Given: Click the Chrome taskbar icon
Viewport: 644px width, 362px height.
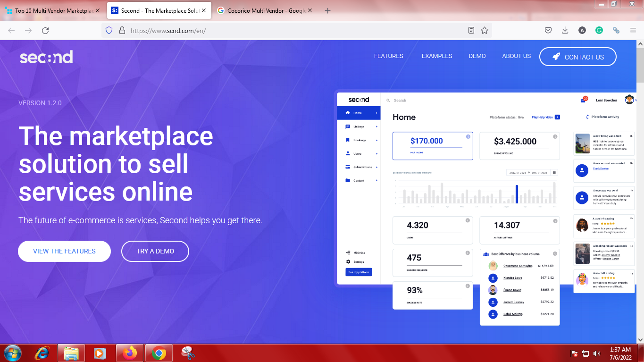Looking at the screenshot, I should click(x=159, y=353).
